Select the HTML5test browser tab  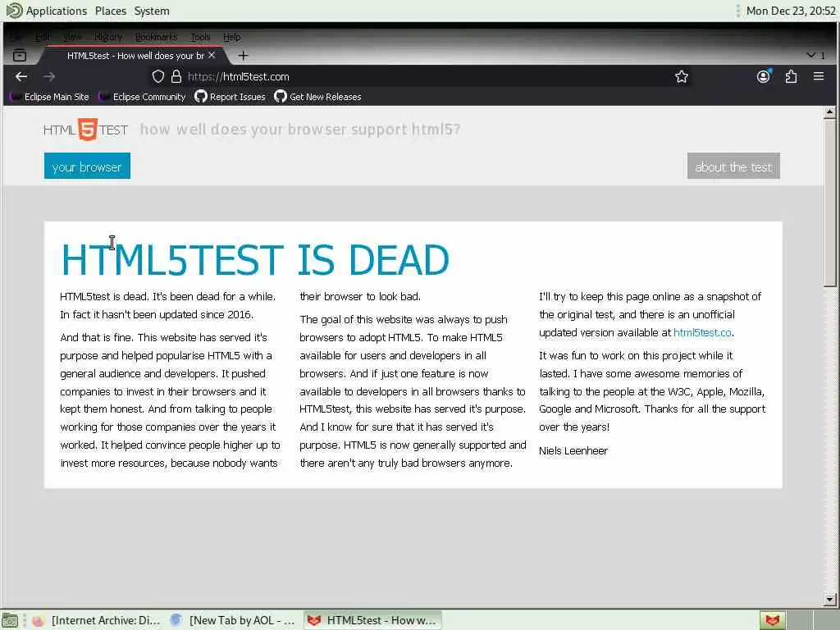point(135,56)
